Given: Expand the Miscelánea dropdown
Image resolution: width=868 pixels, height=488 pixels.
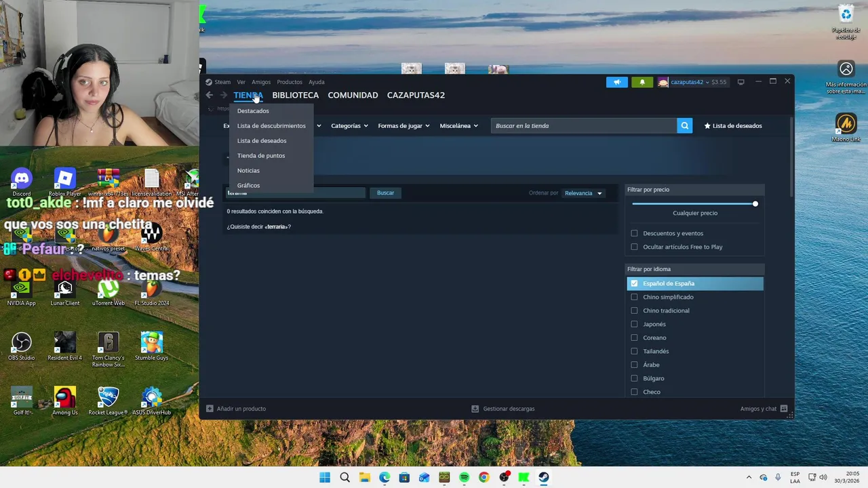Looking at the screenshot, I should pyautogui.click(x=458, y=125).
